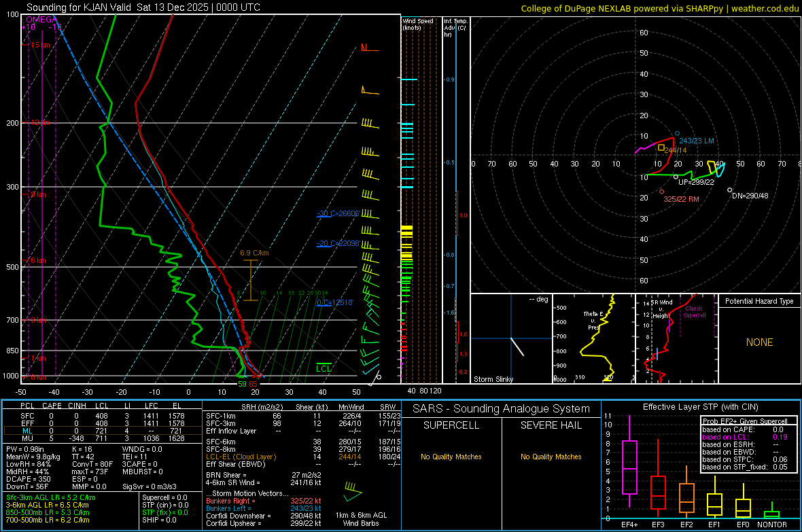Click the 325/22 RM hodograph label
The image size is (802, 532).
tap(681, 199)
